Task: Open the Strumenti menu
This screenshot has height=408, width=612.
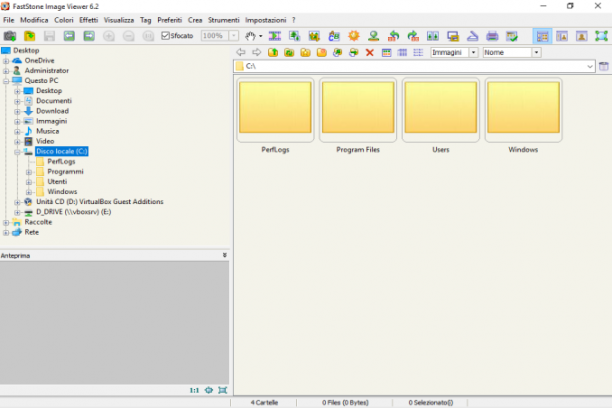Action: pos(223,20)
